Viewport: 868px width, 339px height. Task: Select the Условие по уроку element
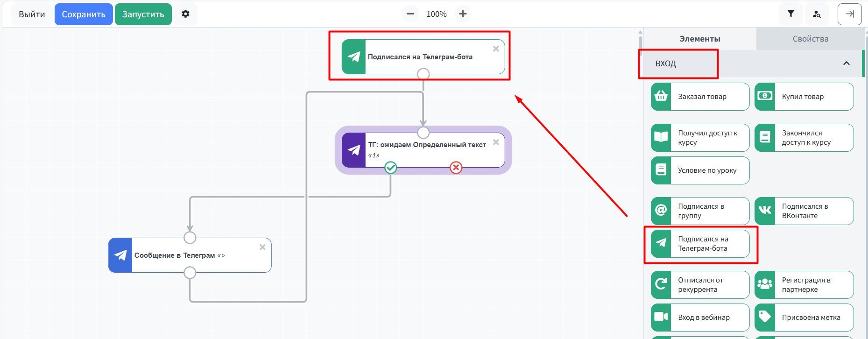[700, 170]
